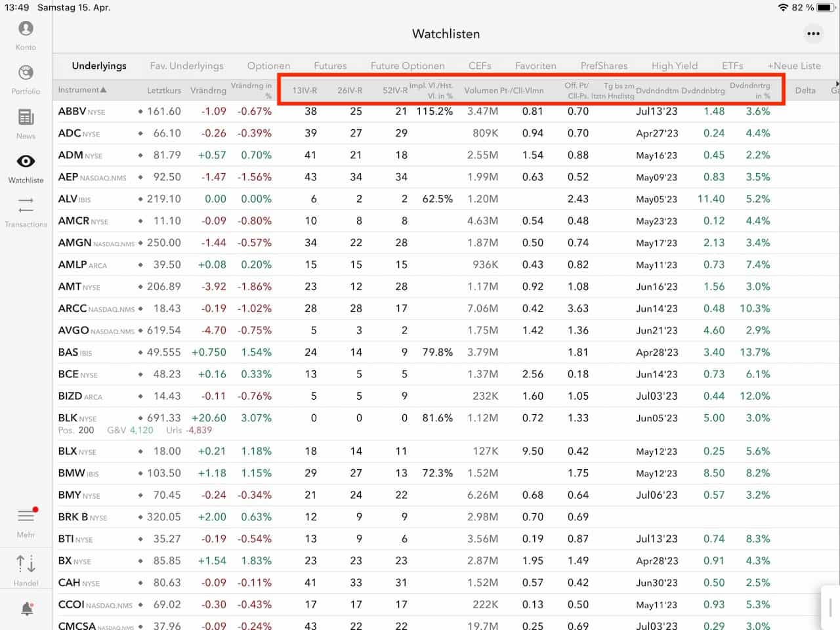Image resolution: width=840 pixels, height=630 pixels.
Task: Open the Handel trade arrows icon
Action: [26, 563]
